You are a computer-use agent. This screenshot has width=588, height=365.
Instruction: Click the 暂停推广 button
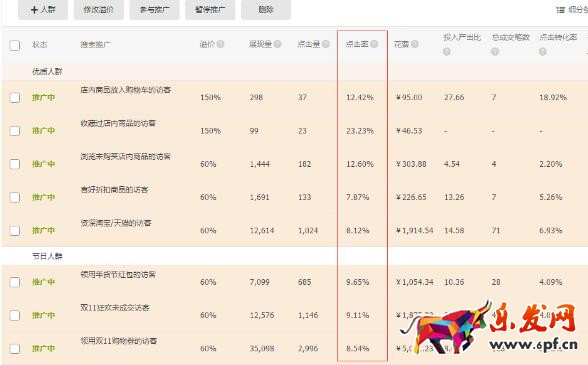click(210, 9)
